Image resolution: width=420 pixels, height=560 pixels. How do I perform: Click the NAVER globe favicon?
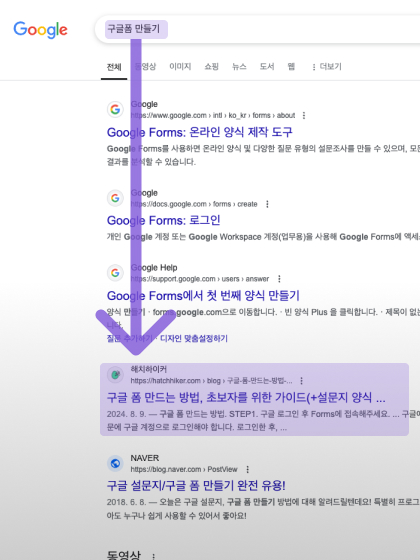pyautogui.click(x=115, y=464)
